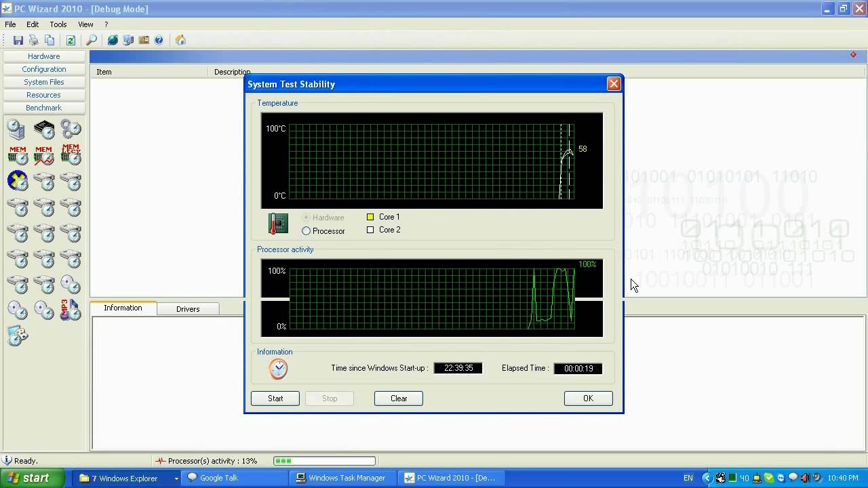Click the globe web icon in toolbar
The image size is (868, 488).
coord(113,40)
